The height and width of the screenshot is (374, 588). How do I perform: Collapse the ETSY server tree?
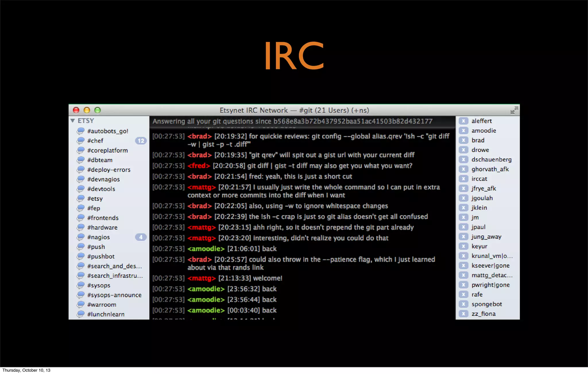point(73,121)
